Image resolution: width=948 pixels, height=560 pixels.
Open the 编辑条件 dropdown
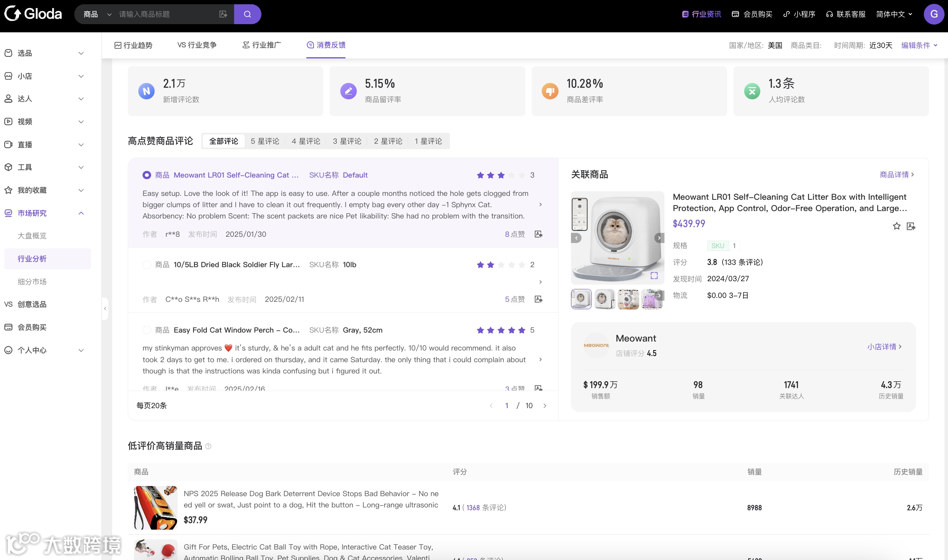[919, 45]
